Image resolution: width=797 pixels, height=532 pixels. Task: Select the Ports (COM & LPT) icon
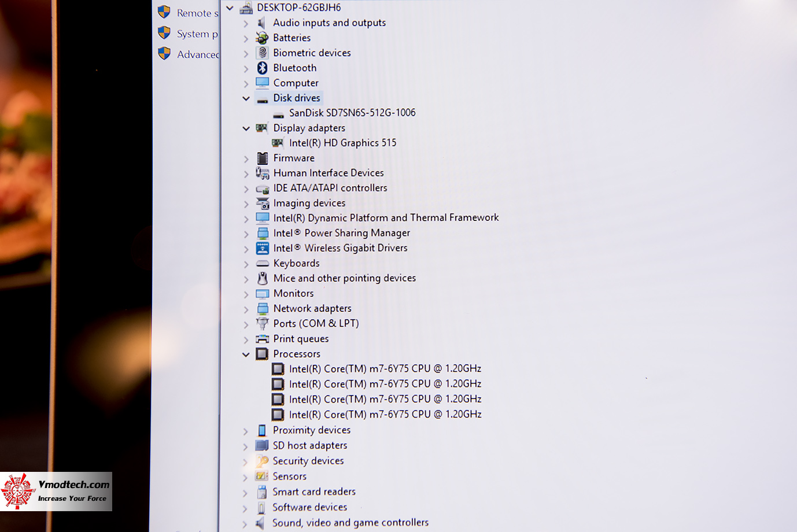pyautogui.click(x=263, y=323)
